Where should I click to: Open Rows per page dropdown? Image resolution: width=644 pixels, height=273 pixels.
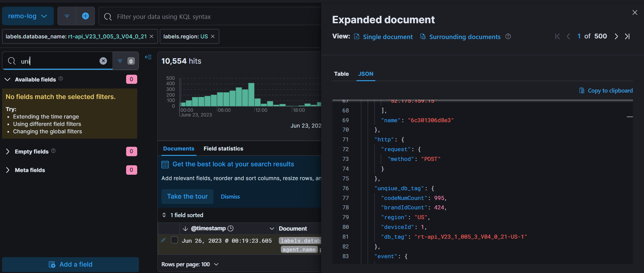(x=190, y=264)
